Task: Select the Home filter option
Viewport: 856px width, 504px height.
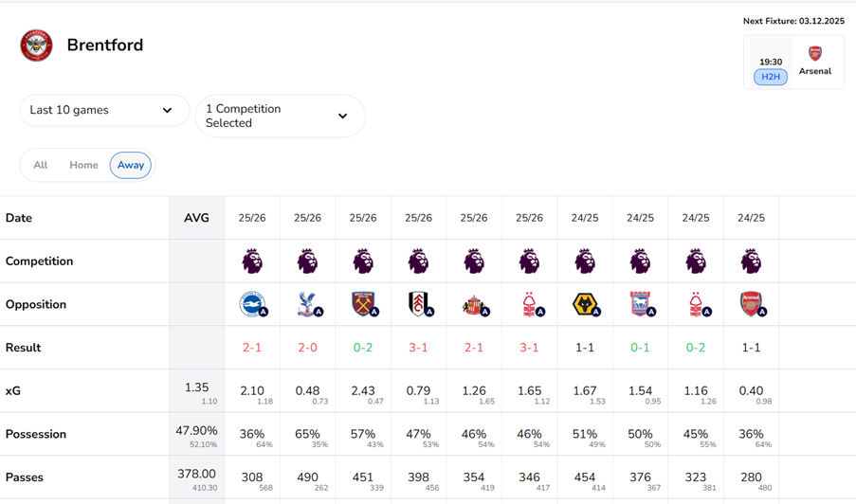Action: coord(83,165)
